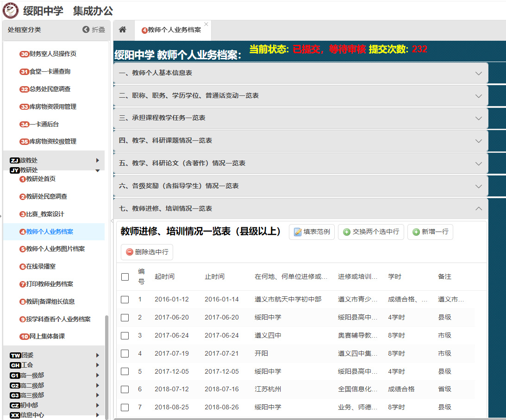Click 交换两个选中行 button
This screenshot has height=420, width=506.
pos(371,232)
